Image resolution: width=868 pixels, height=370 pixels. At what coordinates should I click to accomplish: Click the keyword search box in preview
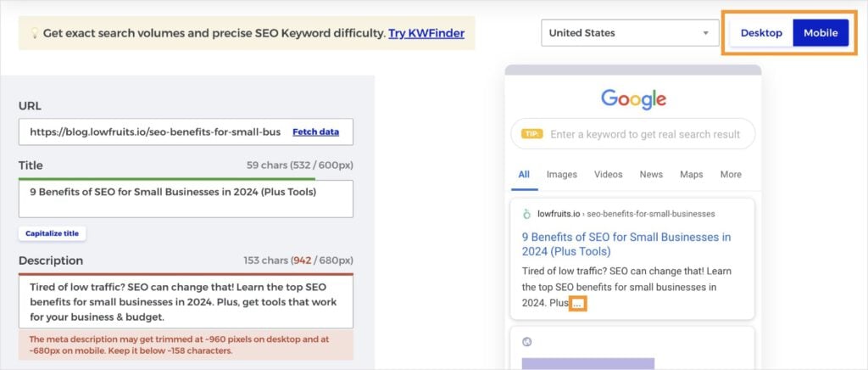tap(632, 134)
